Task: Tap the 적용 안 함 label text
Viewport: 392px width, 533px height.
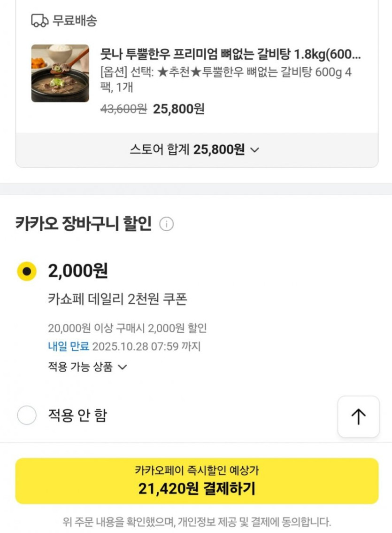Action: [x=77, y=415]
